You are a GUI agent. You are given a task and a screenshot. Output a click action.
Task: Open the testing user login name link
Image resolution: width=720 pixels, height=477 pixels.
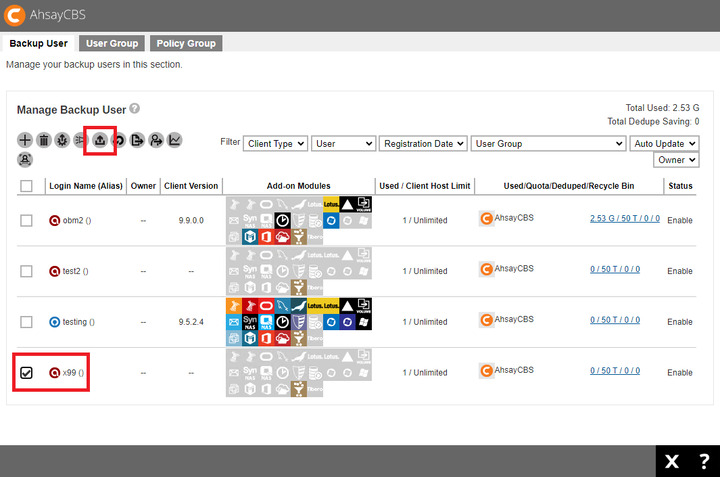[78, 321]
